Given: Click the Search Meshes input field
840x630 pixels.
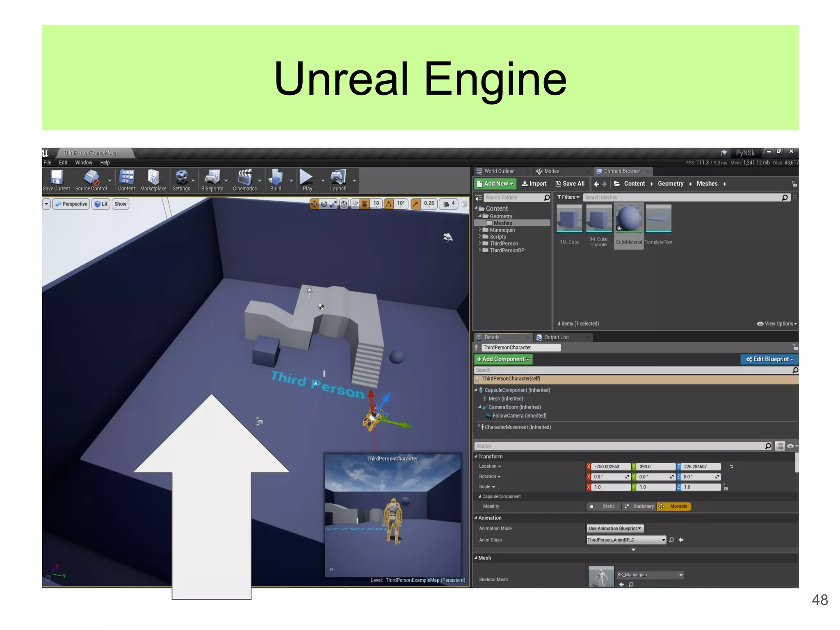Looking at the screenshot, I should coord(686,198).
